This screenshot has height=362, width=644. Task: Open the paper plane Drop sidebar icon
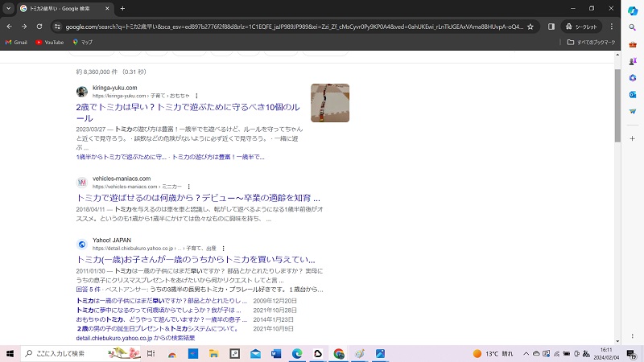(633, 111)
